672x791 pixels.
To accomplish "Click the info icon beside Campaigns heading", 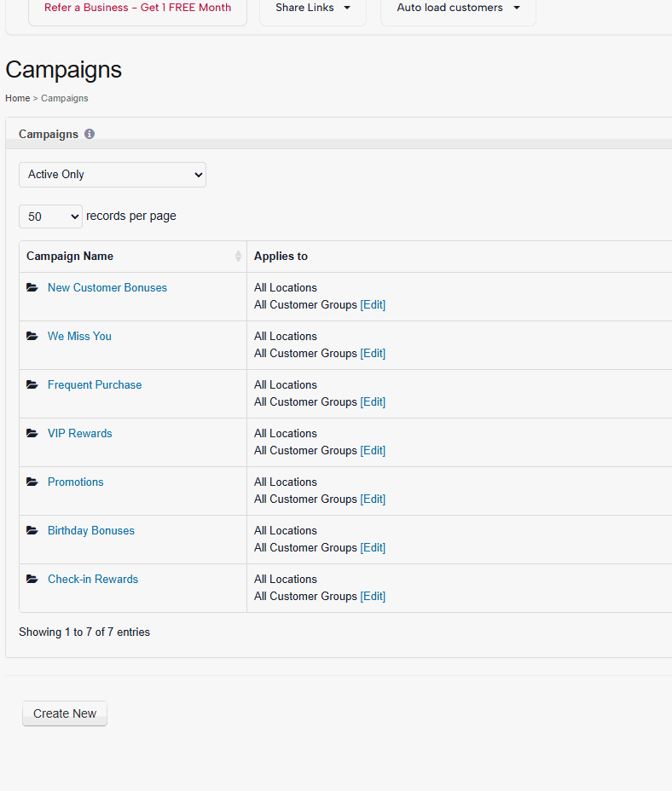I will [x=90, y=134].
